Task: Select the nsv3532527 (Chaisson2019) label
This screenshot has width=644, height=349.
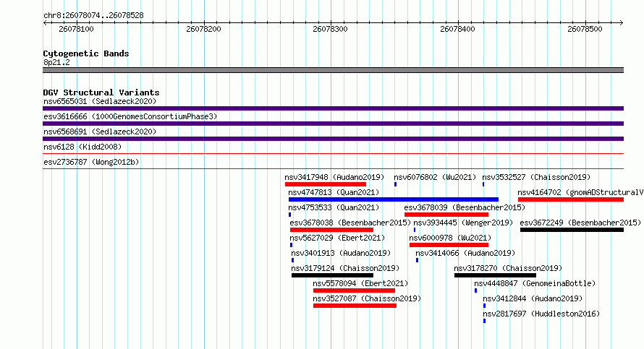Action: [x=536, y=177]
